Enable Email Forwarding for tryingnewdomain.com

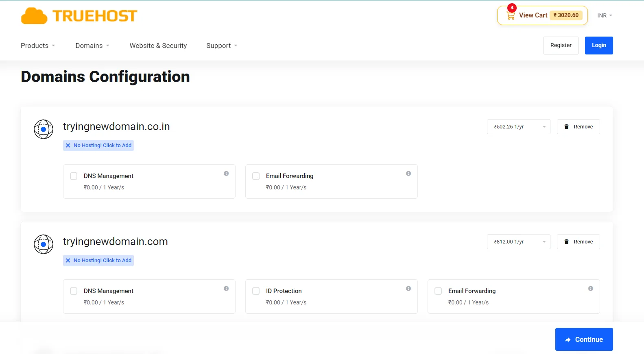[x=438, y=291]
